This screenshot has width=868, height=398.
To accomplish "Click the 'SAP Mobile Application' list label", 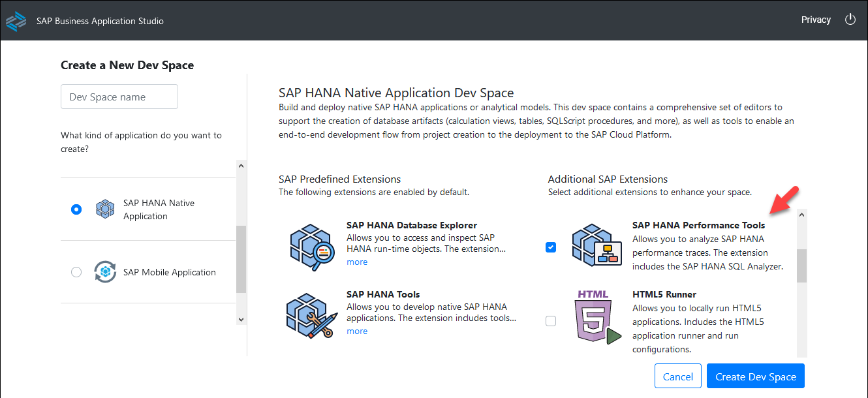I will tap(170, 272).
